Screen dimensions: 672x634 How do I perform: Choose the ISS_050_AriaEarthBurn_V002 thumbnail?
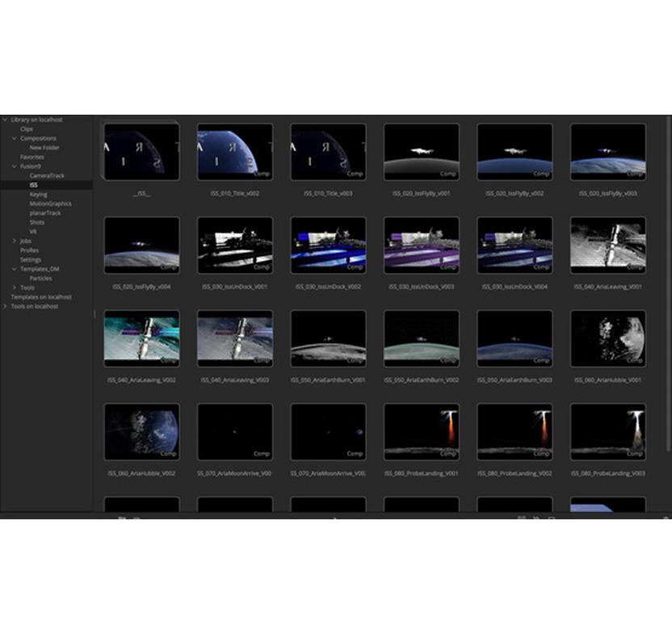click(422, 338)
